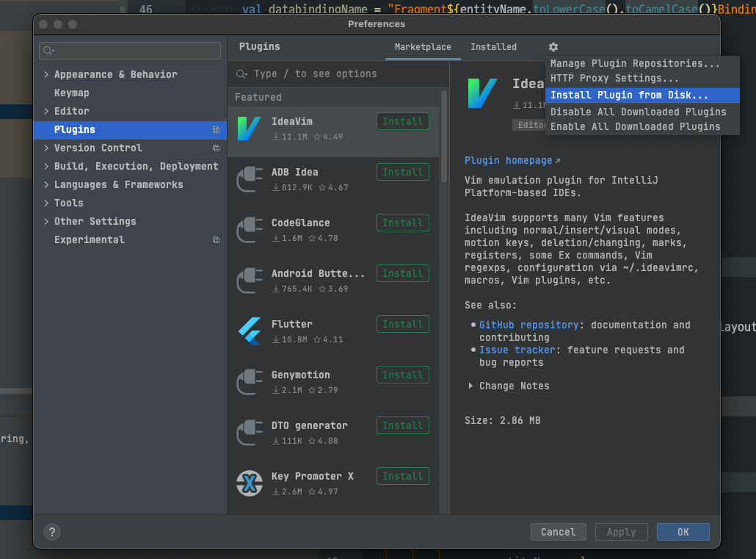Open the plugins gear settings menu
The width and height of the screenshot is (756, 559).
click(553, 47)
